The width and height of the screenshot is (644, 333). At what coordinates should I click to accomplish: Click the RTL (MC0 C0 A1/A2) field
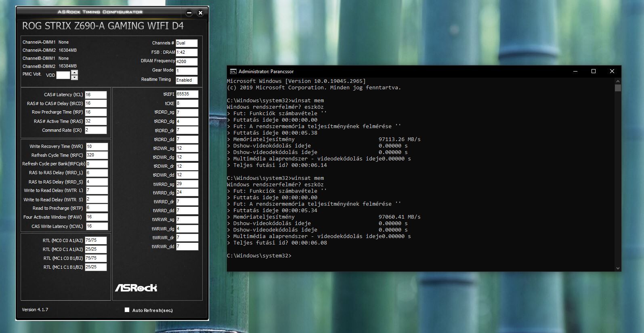coord(96,240)
